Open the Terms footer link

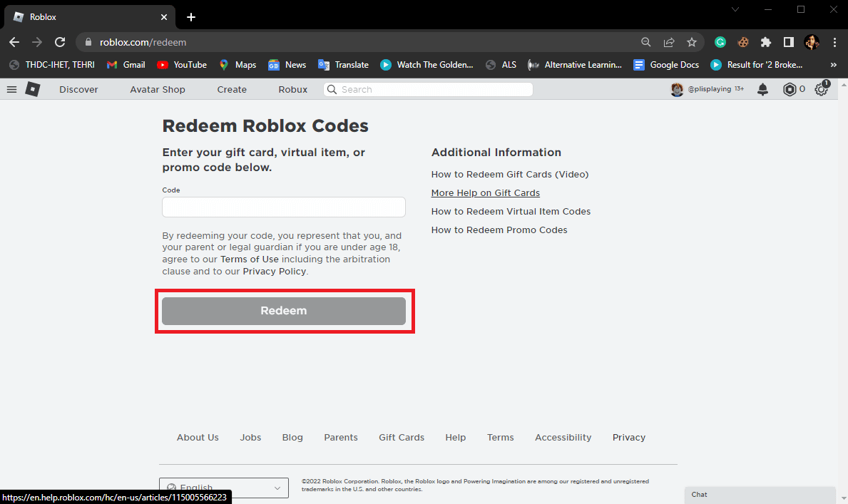[500, 438]
